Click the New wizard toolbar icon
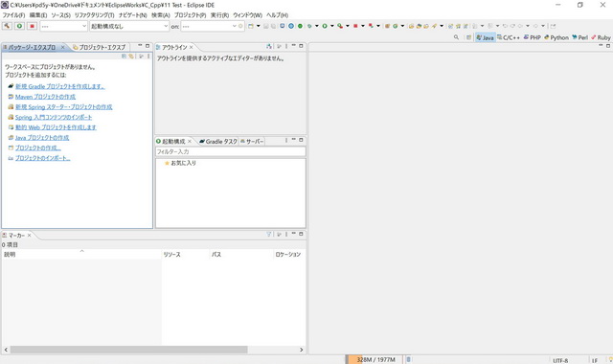This screenshot has width=613, height=364. pos(251,26)
